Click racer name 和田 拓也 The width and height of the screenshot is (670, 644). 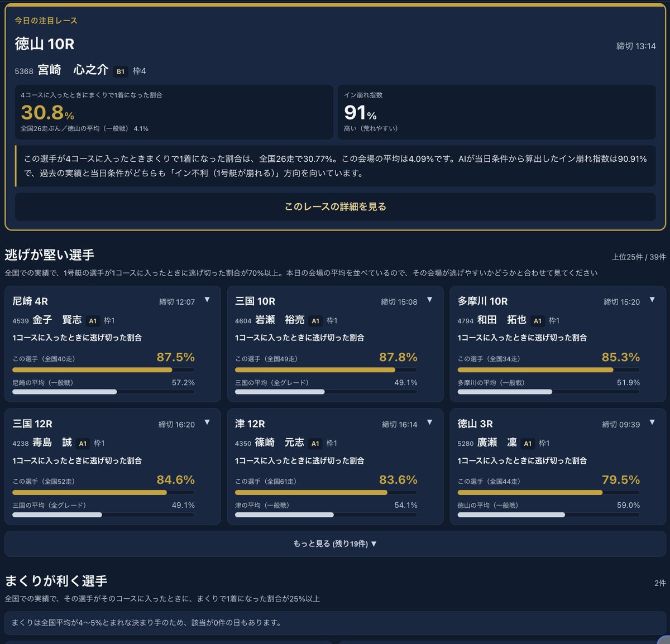502,320
